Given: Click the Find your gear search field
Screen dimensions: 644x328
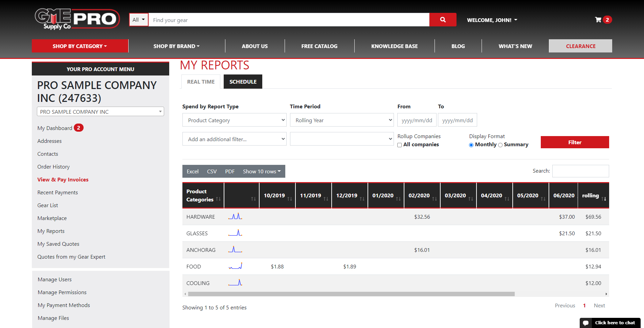Looking at the screenshot, I should (x=289, y=20).
